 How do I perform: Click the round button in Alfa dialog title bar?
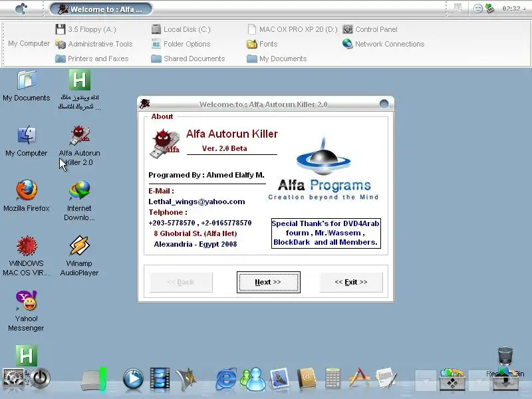[x=384, y=104]
